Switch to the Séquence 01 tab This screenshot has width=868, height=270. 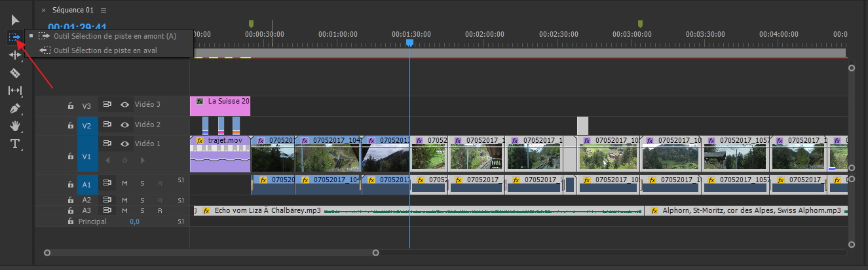(73, 10)
